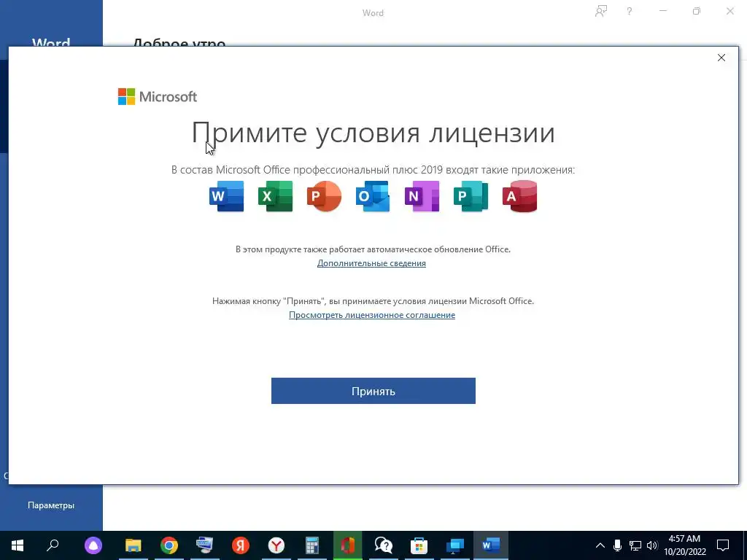Viewport: 747px width, 560px height.
Task: Click the PowerPoint app icon in dialog
Action: [x=325, y=196]
